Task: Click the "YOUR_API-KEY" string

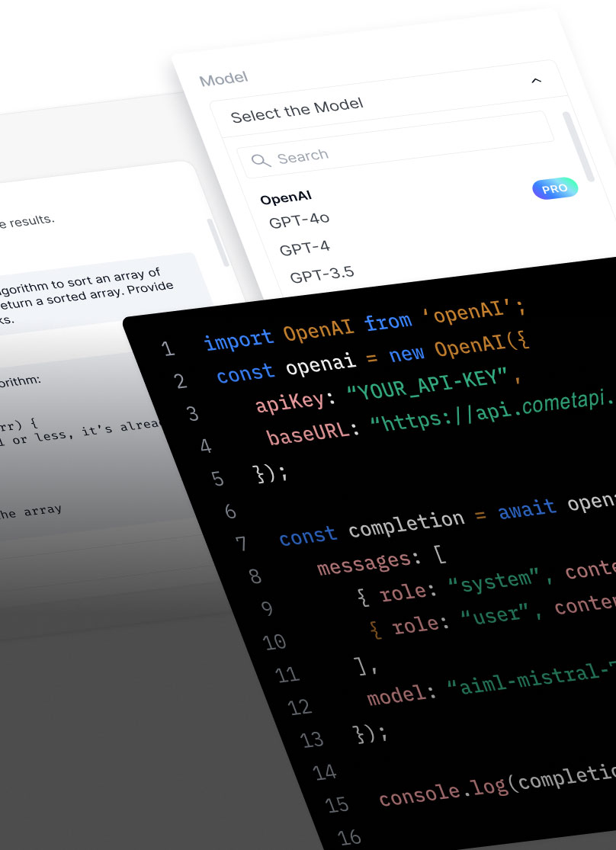Action: (x=426, y=384)
